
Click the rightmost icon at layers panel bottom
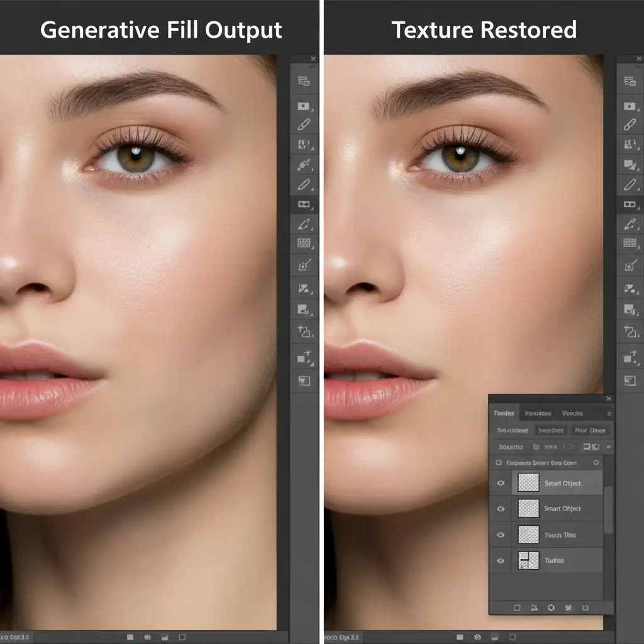tap(586, 608)
